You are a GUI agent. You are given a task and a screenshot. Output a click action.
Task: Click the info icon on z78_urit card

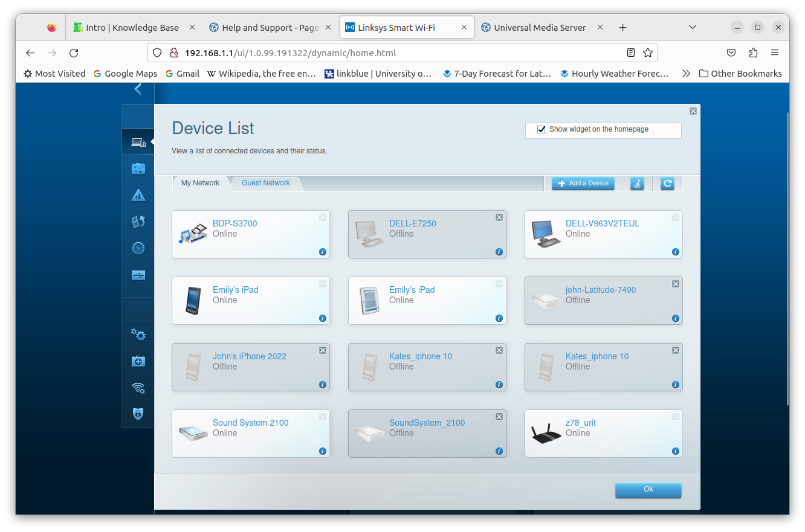pos(676,451)
